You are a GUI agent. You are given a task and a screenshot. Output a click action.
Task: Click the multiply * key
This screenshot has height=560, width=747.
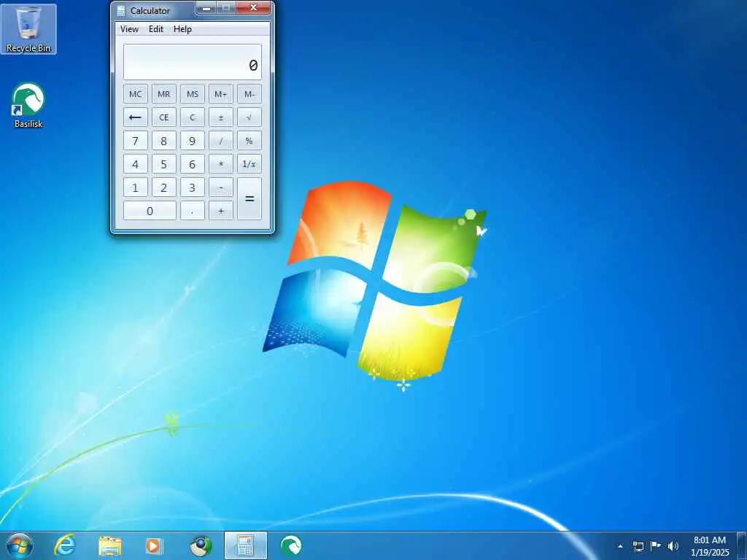(x=220, y=164)
